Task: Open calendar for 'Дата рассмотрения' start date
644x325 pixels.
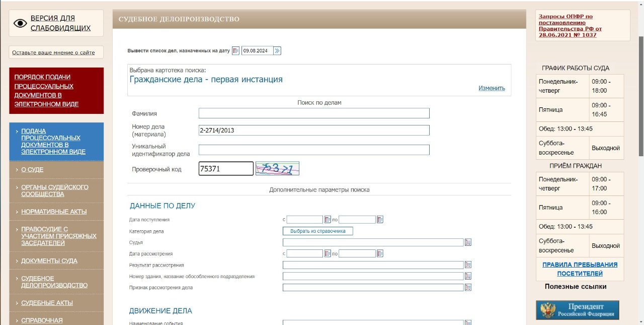Action: pos(328,253)
